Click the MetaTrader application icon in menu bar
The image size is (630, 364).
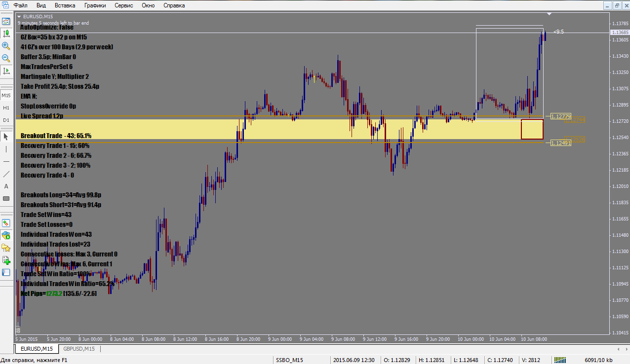5,5
